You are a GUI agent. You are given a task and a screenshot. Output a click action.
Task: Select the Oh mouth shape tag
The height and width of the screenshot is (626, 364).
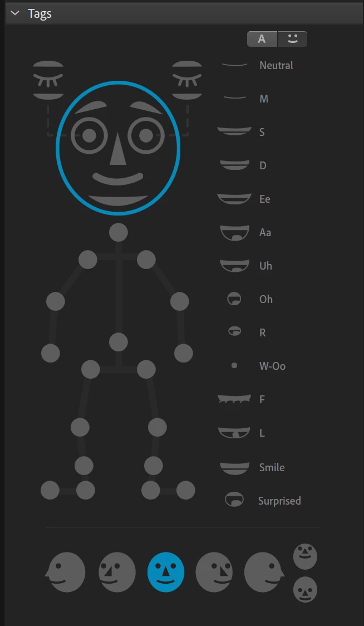click(x=250, y=299)
